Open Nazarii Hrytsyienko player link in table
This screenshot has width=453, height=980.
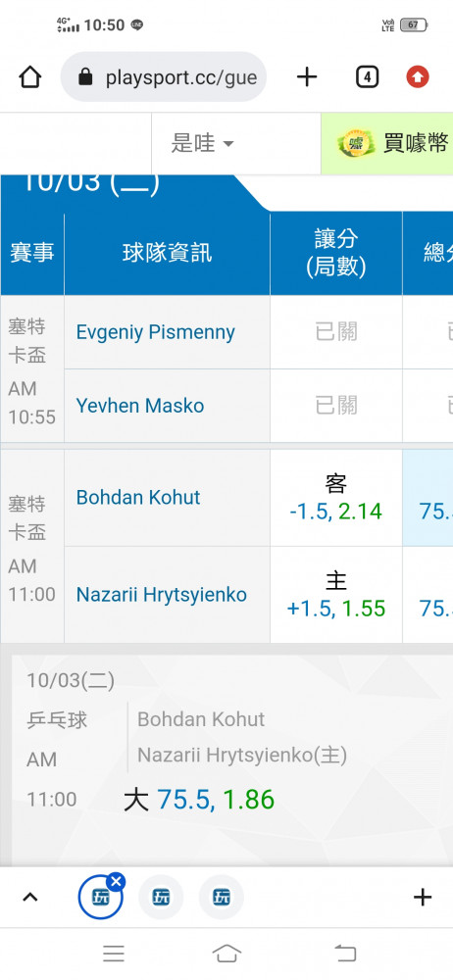click(x=162, y=595)
